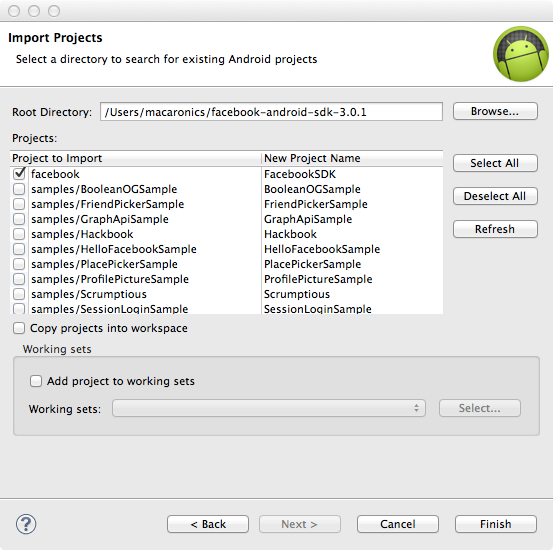This screenshot has width=553, height=550.
Task: Click the Root Directory path field
Action: pyautogui.click(x=271, y=112)
